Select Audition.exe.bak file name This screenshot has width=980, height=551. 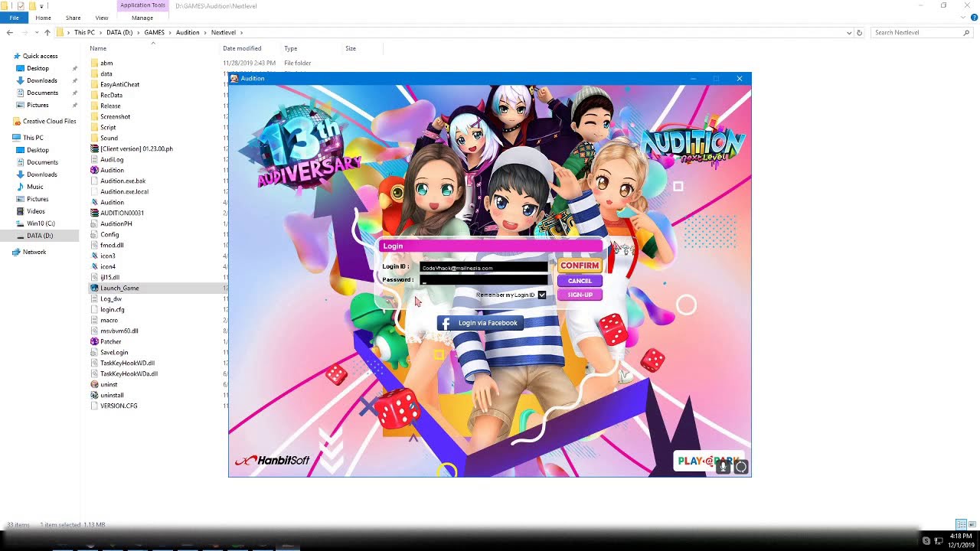click(x=122, y=181)
